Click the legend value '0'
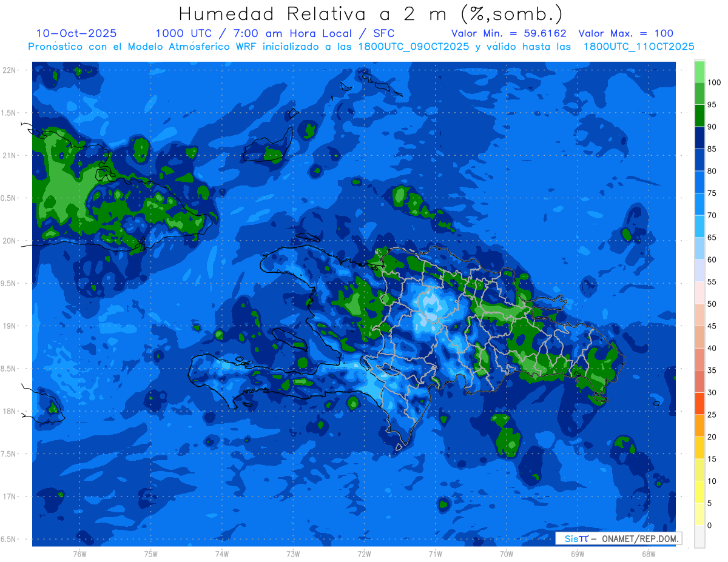The image size is (728, 562). click(x=710, y=525)
